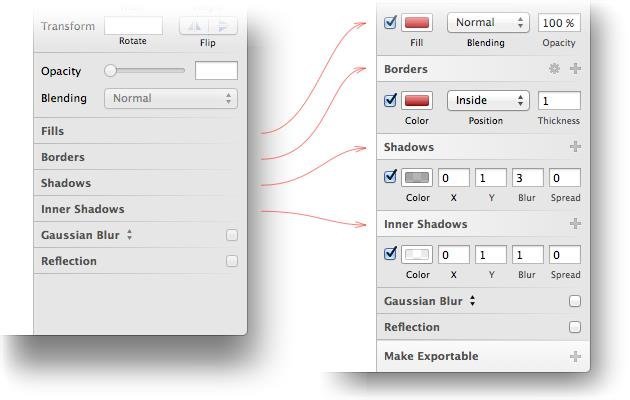The height and width of the screenshot is (400, 630).
Task: Flip horizontally using left Flip icon
Action: tap(194, 26)
